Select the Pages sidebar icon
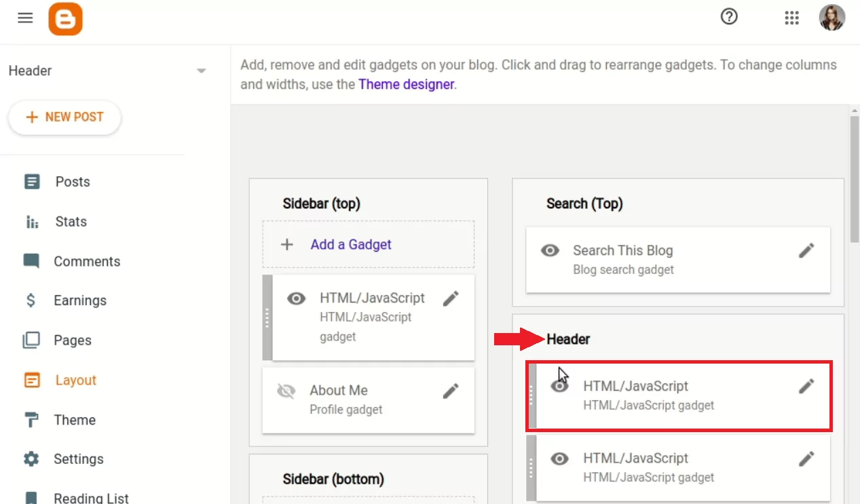 coord(31,340)
